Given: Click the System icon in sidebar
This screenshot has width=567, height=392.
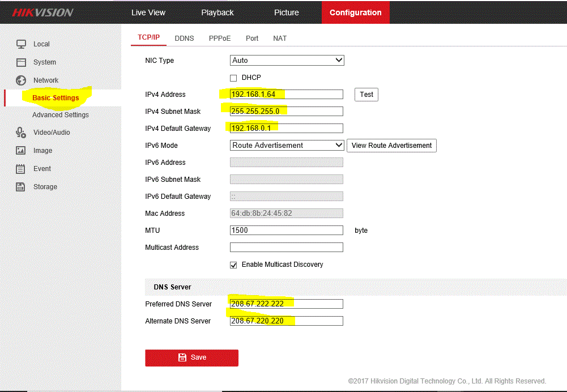Looking at the screenshot, I should coord(21,62).
